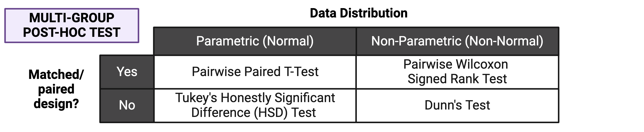This screenshot has height=132, width=644.
Task: Select the Data Distribution heading
Action: tap(358, 13)
